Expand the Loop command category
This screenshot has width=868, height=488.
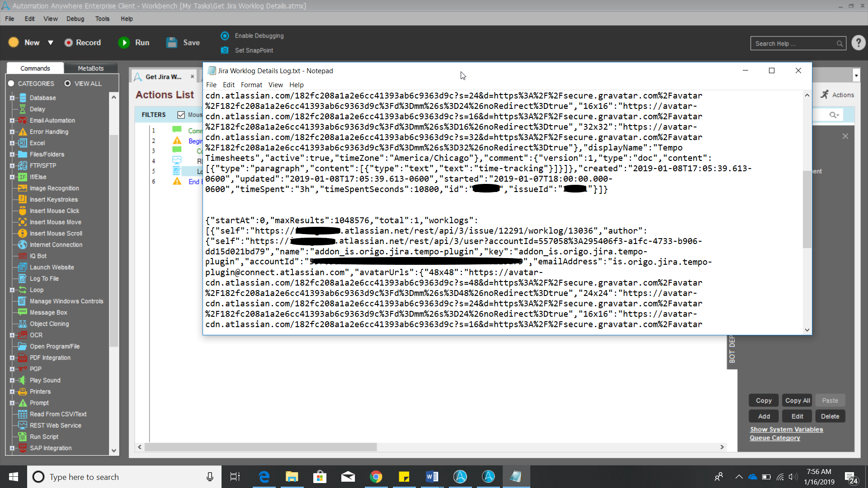[12, 290]
